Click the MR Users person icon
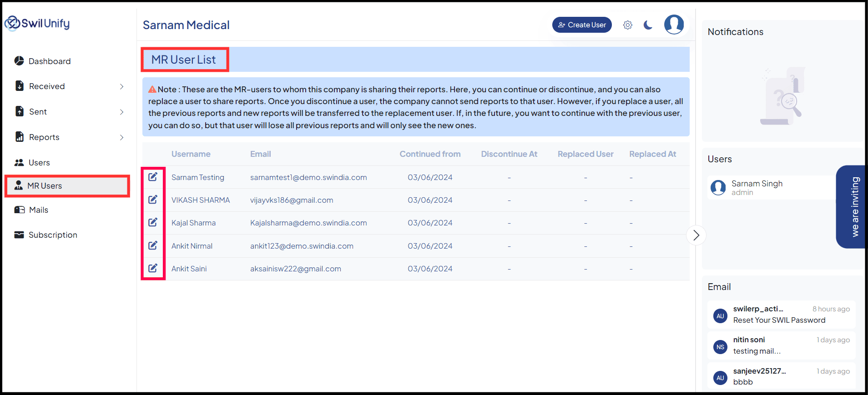 pos(19,185)
